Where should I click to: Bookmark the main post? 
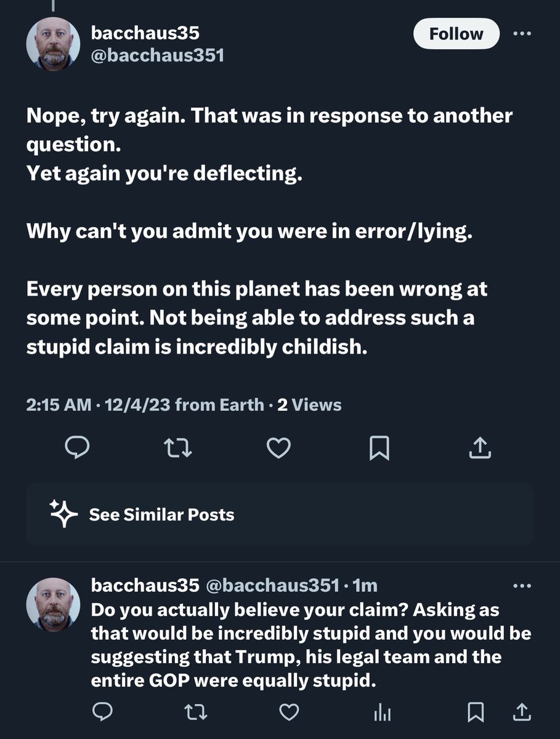tap(379, 448)
